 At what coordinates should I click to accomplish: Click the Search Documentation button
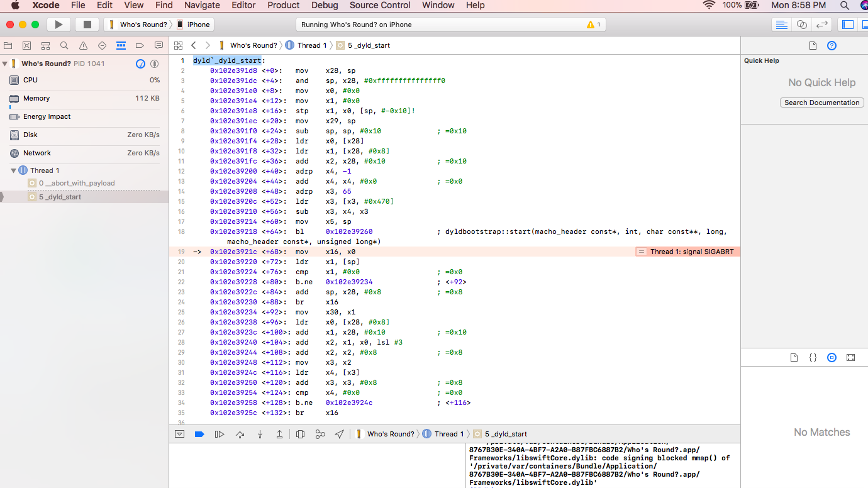[x=821, y=103]
